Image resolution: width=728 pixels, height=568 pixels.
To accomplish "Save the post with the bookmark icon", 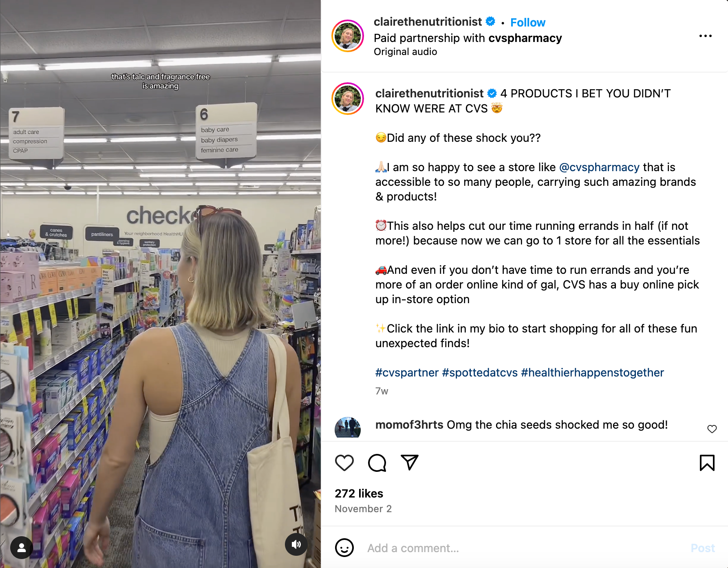I will coord(707,463).
